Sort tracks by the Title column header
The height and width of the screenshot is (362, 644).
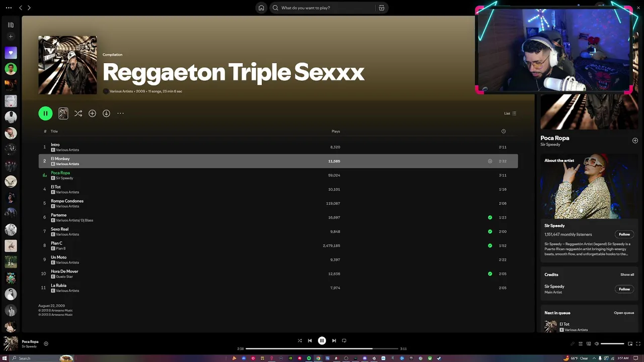pyautogui.click(x=54, y=131)
